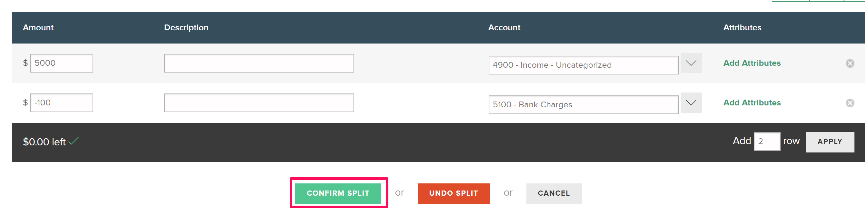Click Undo Split button
The height and width of the screenshot is (215, 868).
[453, 193]
